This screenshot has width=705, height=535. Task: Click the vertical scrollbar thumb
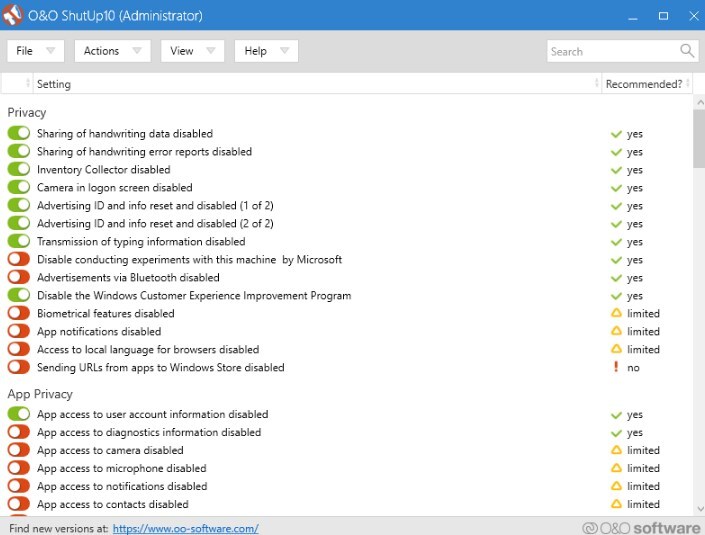coord(697,140)
